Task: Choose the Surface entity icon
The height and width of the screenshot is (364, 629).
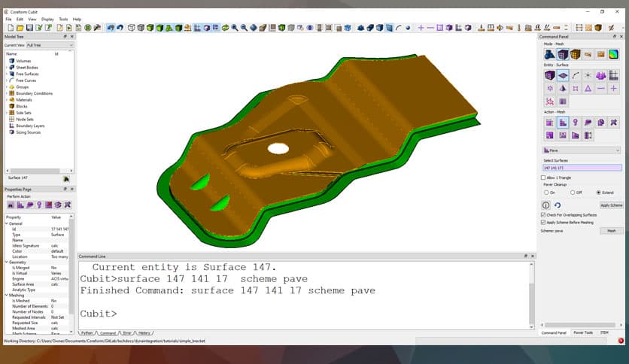Action: pyautogui.click(x=562, y=75)
